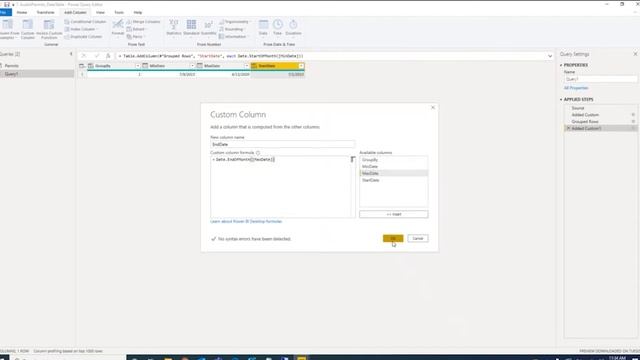Collapse the APPLIED STEPS section

(x=561, y=99)
